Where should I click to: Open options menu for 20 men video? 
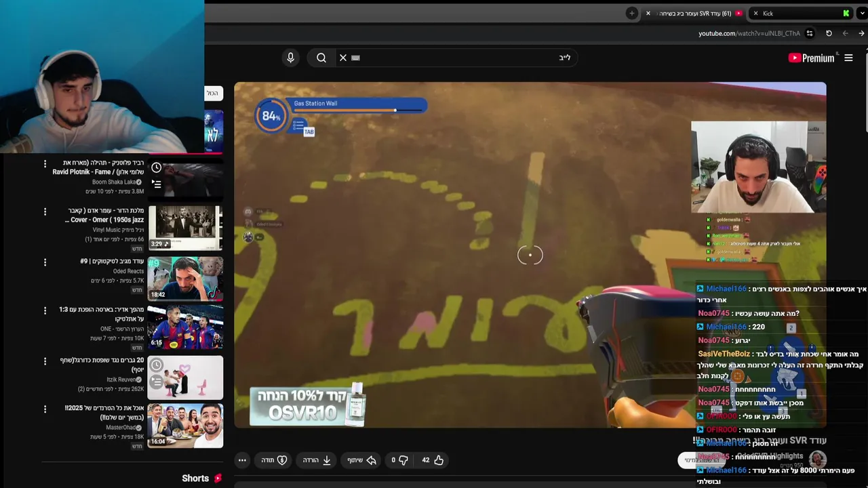[x=45, y=361]
